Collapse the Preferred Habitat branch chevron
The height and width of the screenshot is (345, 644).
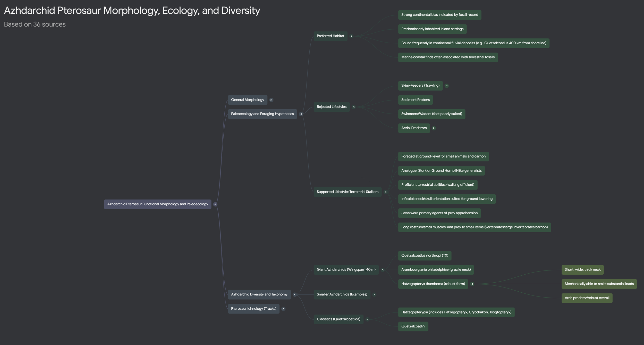(x=351, y=36)
